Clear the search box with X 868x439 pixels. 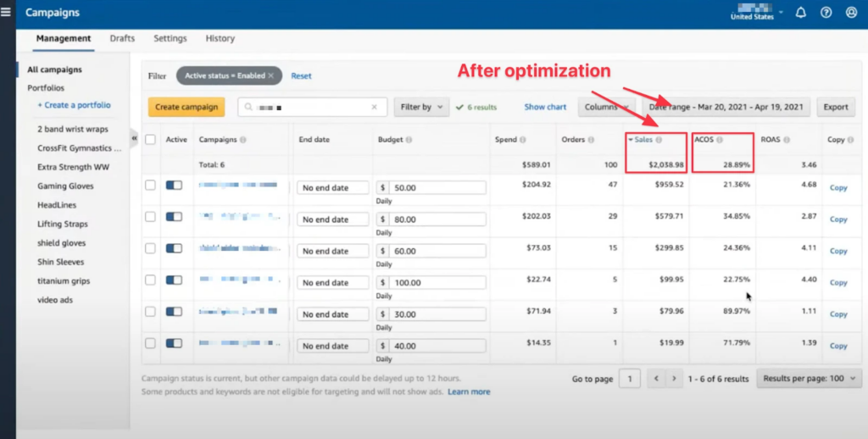[374, 107]
